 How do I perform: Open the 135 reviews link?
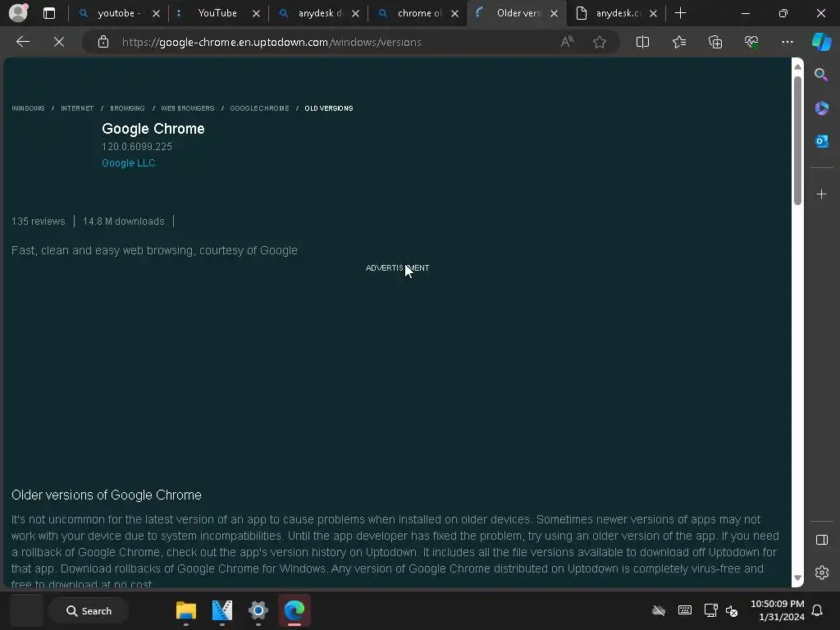point(38,221)
